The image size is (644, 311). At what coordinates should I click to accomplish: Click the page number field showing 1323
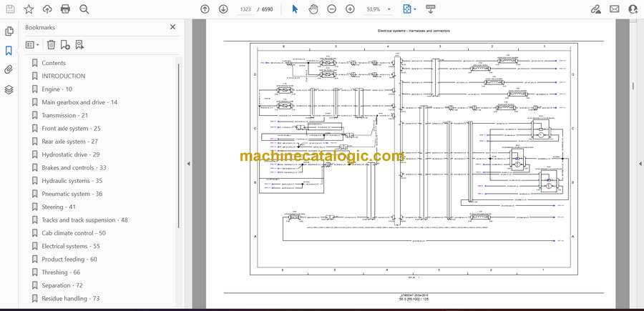(x=245, y=9)
